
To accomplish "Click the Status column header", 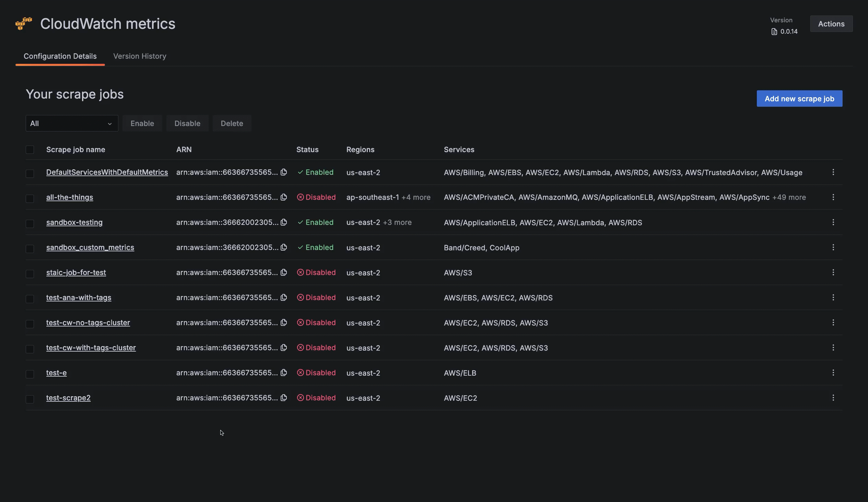I will click(307, 150).
